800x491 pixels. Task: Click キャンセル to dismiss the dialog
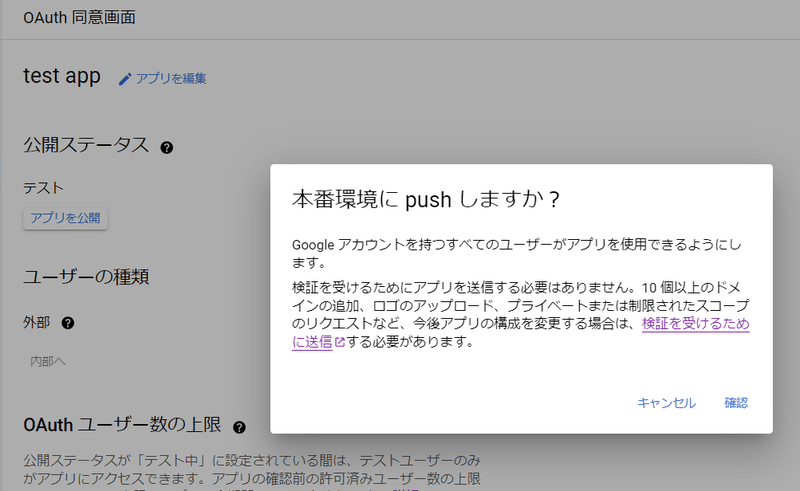click(x=666, y=403)
